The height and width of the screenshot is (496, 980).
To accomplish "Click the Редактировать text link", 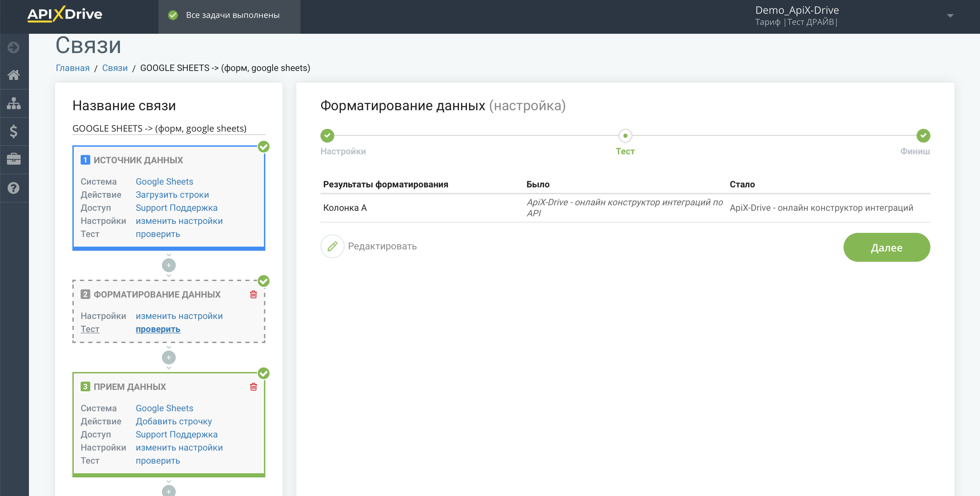I will [382, 246].
